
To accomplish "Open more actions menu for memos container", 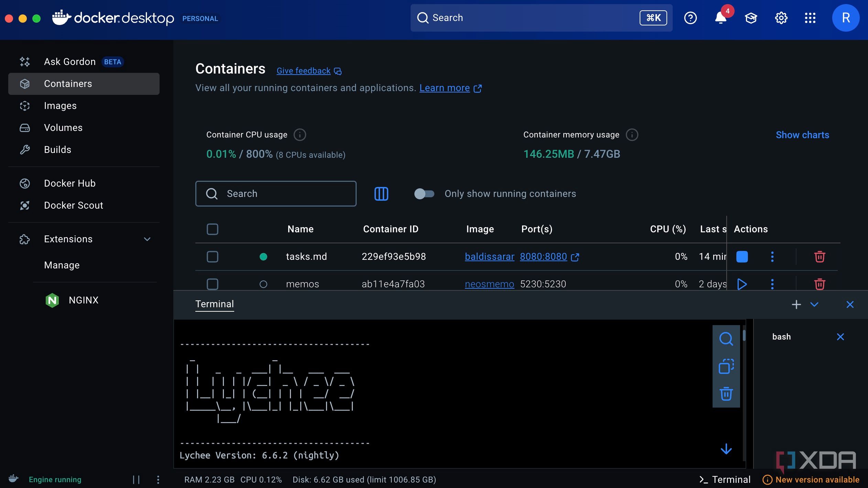I will click(772, 284).
